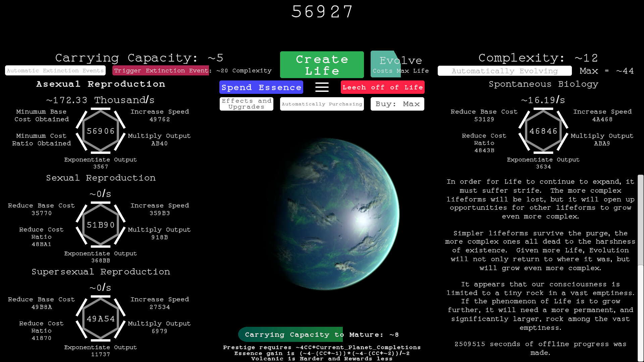Viewport: 644px width, 362px height.
Task: Toggle Automatically Purchasing
Action: pyautogui.click(x=322, y=104)
